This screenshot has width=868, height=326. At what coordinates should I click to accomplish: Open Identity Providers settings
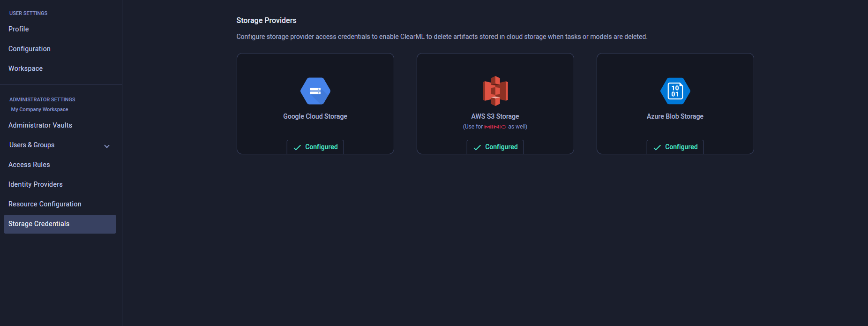tap(36, 184)
